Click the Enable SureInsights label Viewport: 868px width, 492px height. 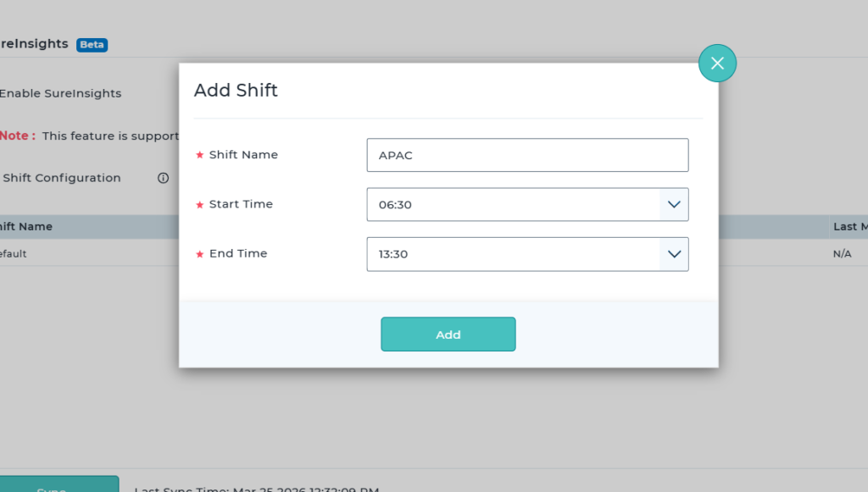60,93
